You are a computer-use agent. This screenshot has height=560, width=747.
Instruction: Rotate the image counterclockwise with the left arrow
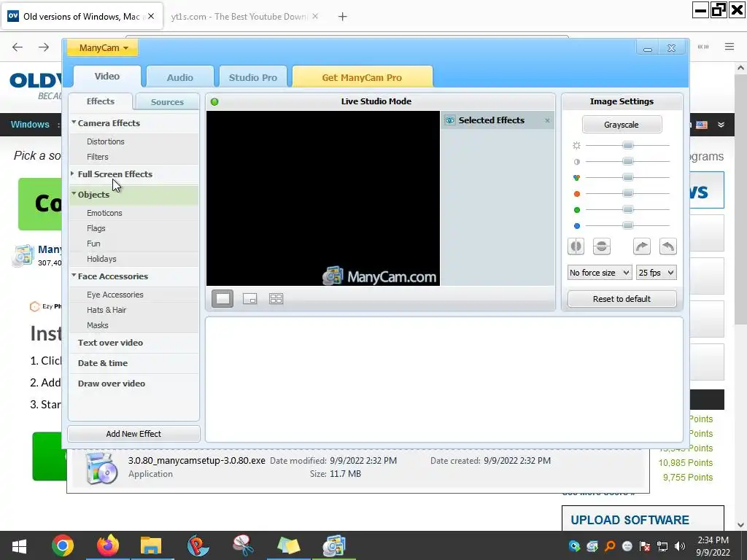668,246
